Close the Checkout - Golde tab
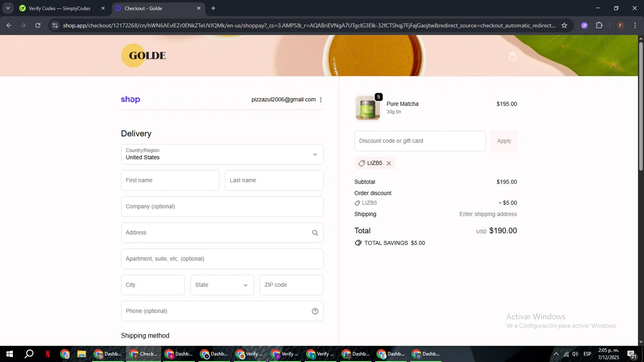Viewport: 644px width, 362px height. click(x=199, y=8)
